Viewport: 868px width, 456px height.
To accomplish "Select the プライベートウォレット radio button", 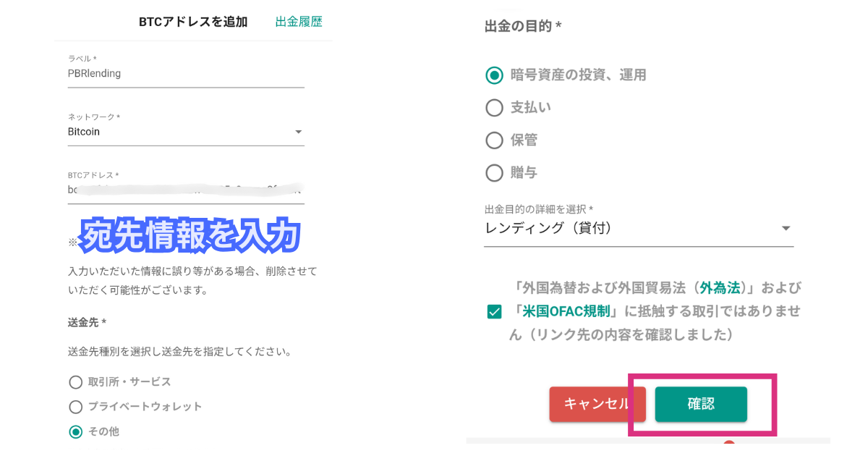I will click(75, 407).
